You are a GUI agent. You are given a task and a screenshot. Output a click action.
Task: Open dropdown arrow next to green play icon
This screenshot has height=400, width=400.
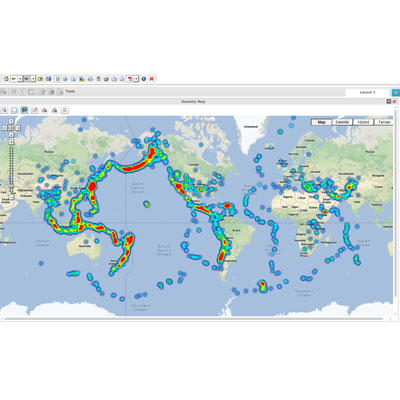point(20,79)
